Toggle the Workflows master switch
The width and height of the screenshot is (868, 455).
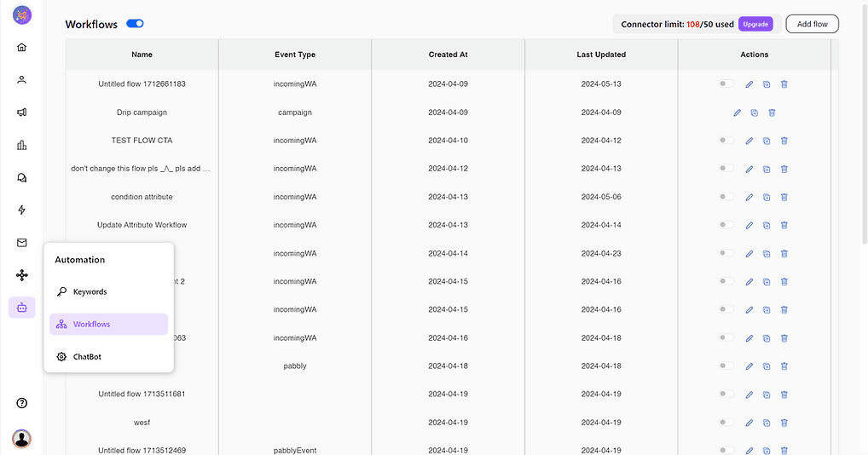pyautogui.click(x=135, y=23)
